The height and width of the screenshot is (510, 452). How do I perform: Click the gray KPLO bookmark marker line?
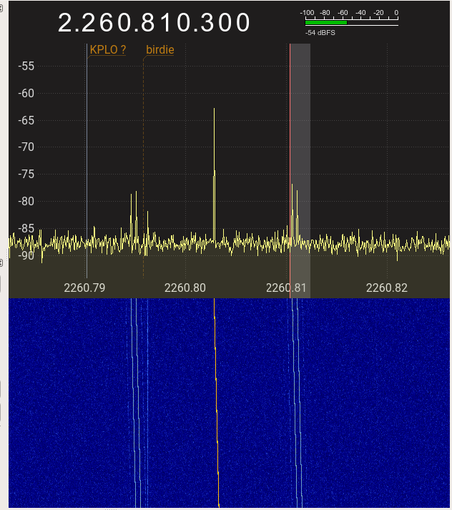[87, 160]
